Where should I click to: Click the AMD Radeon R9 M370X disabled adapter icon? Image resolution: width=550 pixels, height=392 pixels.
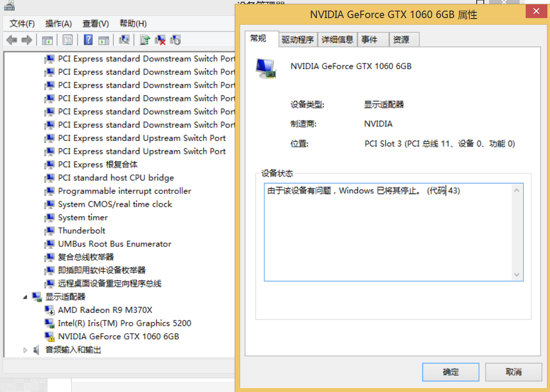pos(50,310)
